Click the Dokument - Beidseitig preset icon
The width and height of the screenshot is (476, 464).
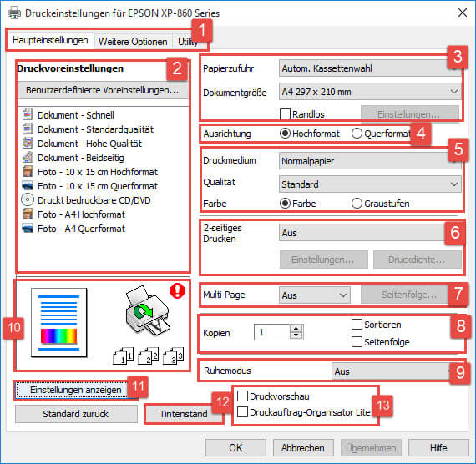pos(28,157)
